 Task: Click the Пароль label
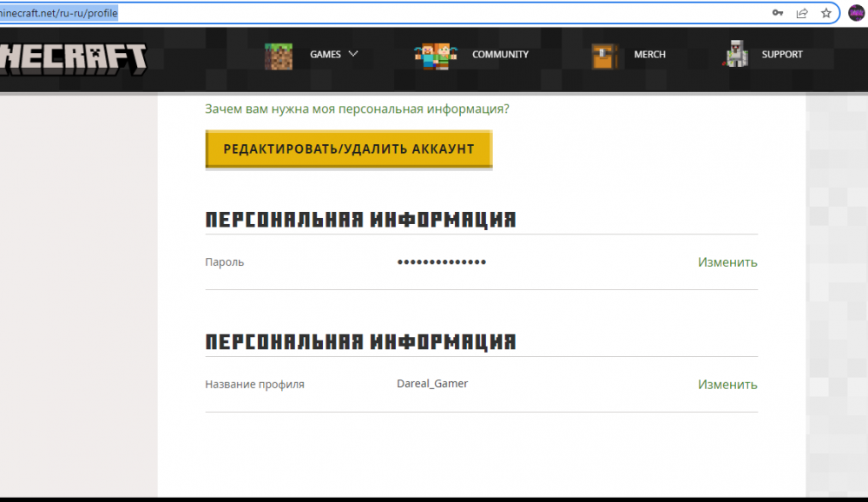pos(224,262)
